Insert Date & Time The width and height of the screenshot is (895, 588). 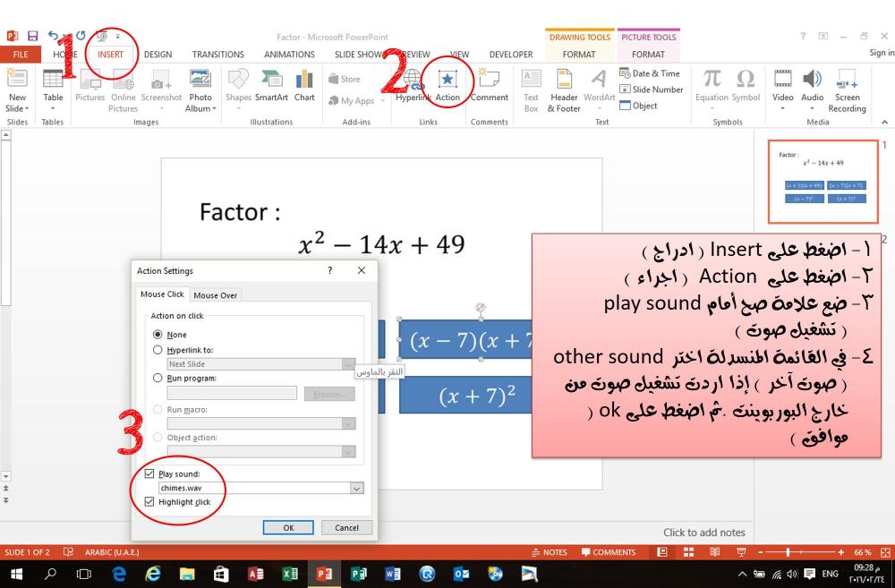point(650,73)
